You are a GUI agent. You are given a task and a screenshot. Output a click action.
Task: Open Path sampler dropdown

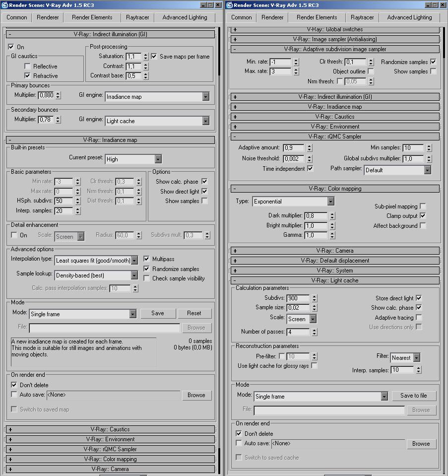click(397, 170)
